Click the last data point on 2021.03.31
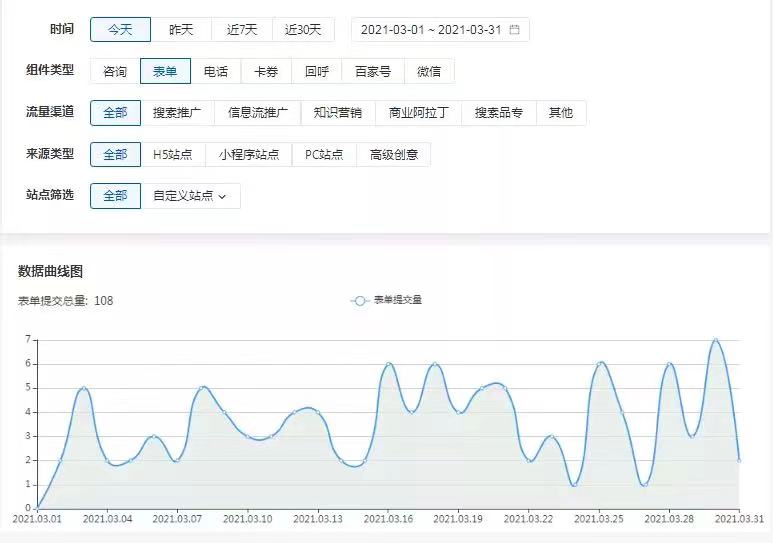Screen dimensions: 773x543 point(739,460)
